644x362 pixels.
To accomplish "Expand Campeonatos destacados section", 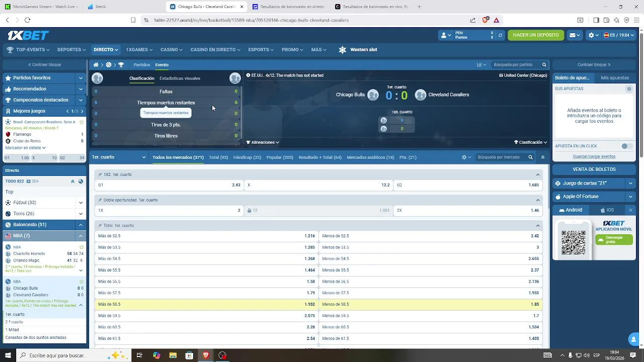I will click(80, 100).
